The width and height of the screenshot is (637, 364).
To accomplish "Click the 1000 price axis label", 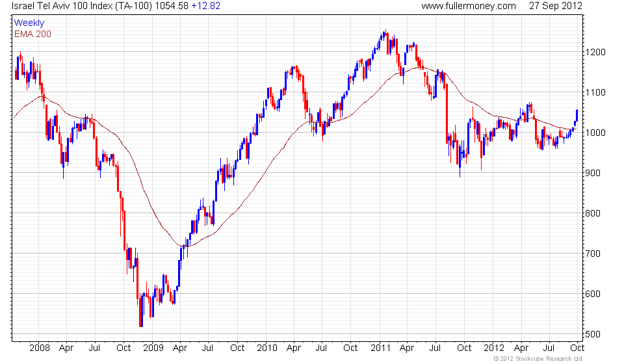I will tap(595, 133).
